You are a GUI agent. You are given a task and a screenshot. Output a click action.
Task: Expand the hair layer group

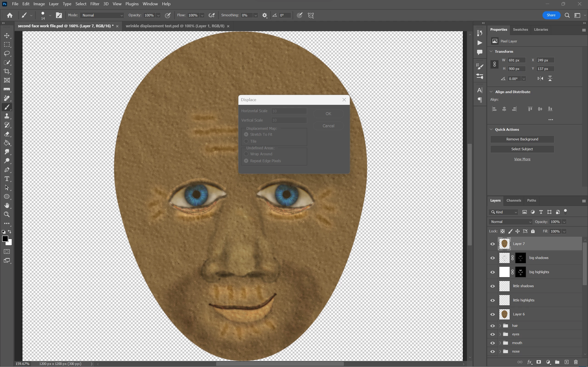[x=500, y=326]
